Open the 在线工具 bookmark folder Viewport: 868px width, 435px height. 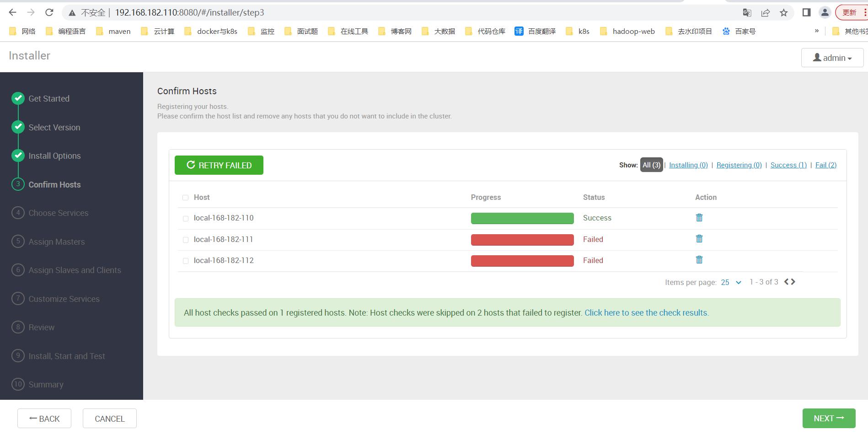point(348,31)
